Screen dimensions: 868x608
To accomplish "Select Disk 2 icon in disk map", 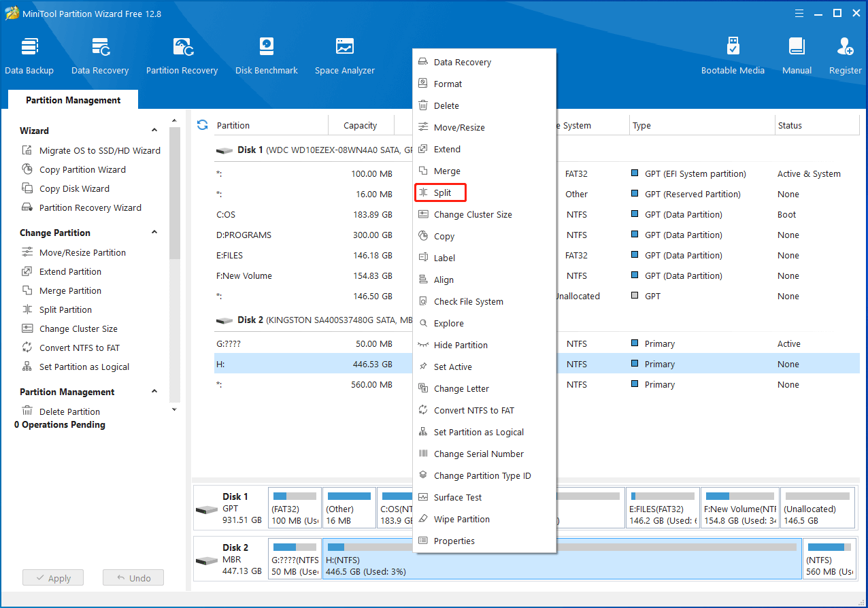I will 207,561.
